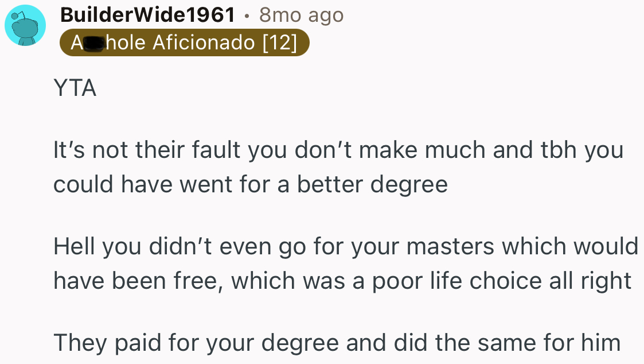
Task: Click the username to view commenter details
Action: tap(148, 14)
